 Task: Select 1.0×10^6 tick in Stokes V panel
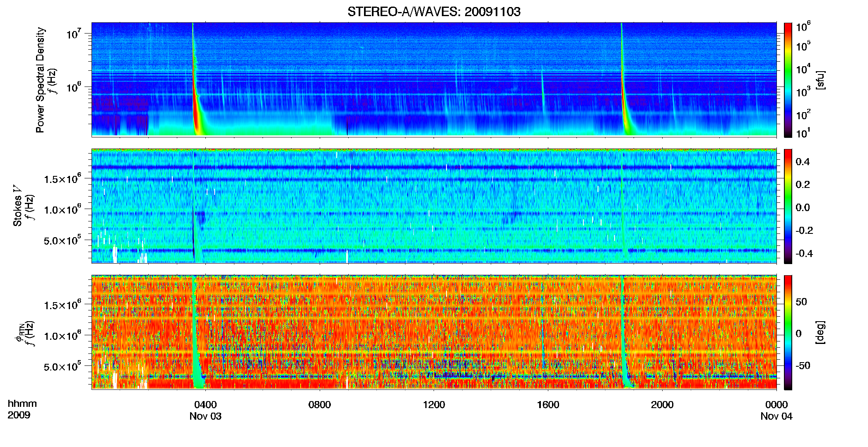tap(62, 209)
